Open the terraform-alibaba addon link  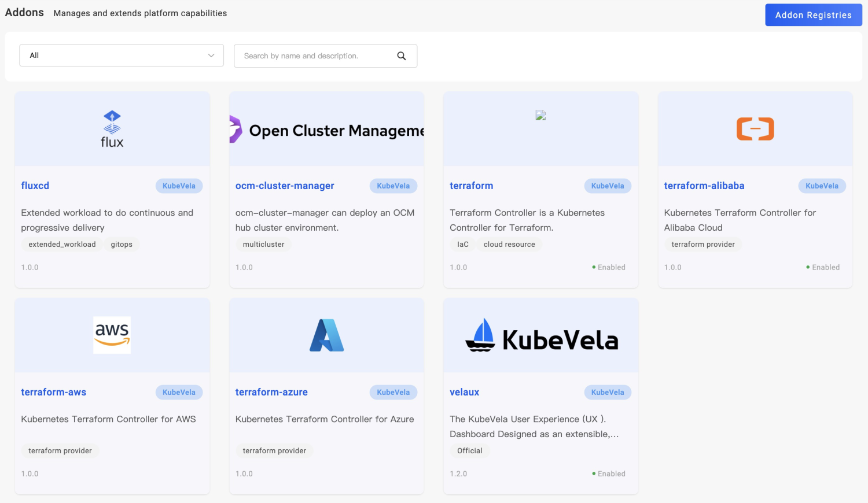pyautogui.click(x=704, y=186)
